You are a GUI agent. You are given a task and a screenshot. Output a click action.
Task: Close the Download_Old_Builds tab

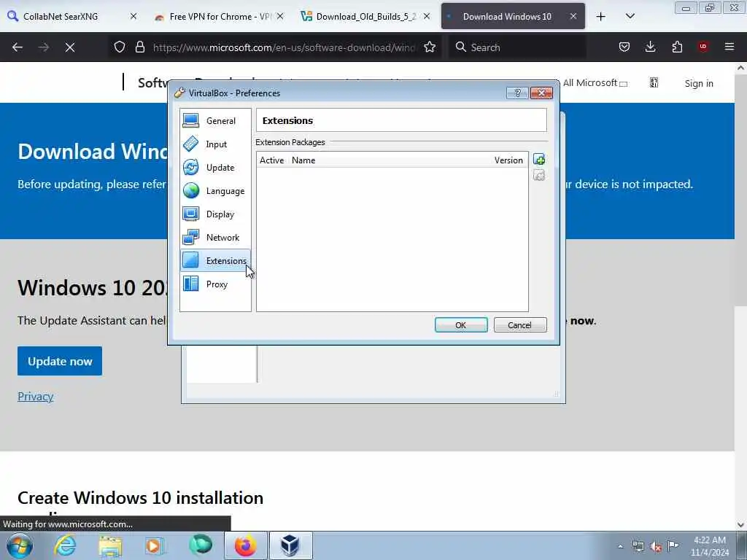coord(427,16)
